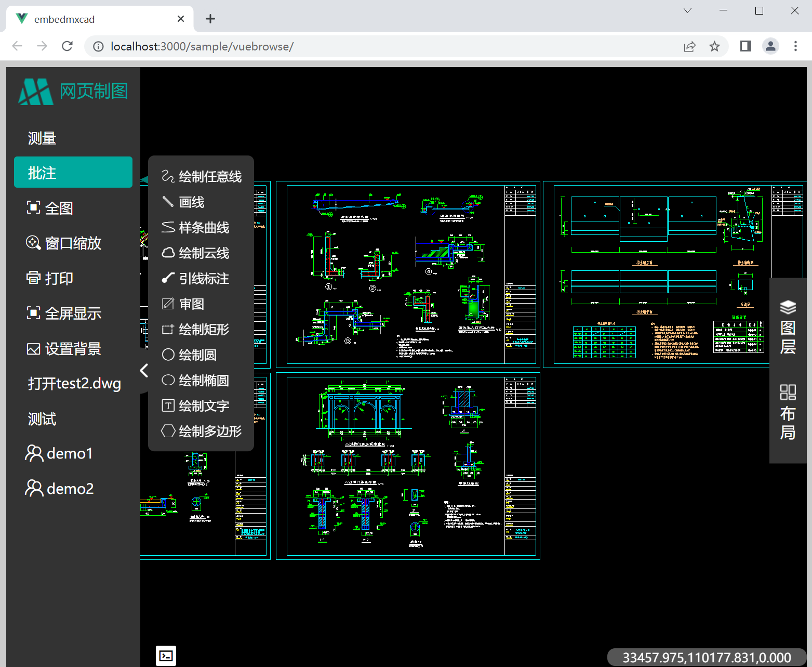Open the test2.dwg file

73,384
